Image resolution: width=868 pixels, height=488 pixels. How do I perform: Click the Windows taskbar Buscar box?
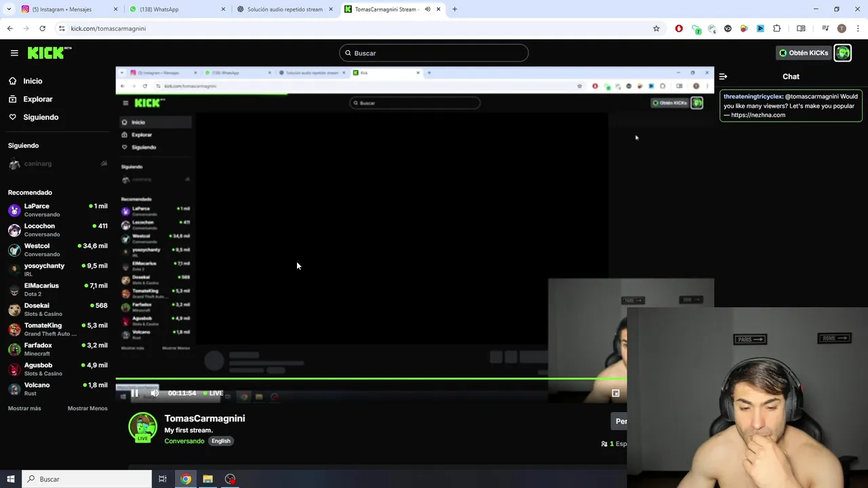tap(87, 479)
